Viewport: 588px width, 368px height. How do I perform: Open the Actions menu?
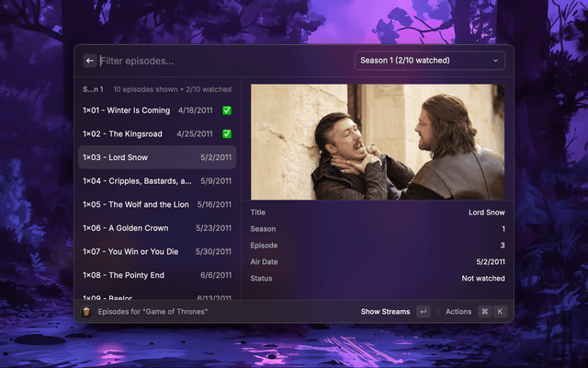tap(458, 312)
